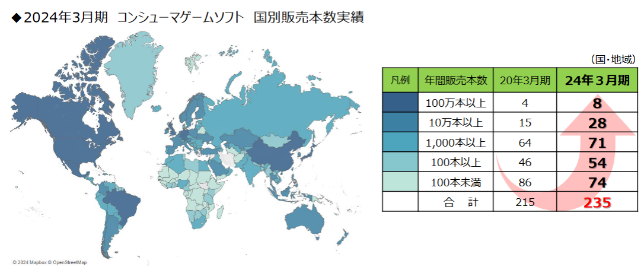Viewport: 644px width, 270px height.
Task: Click the (国・地域) unit label
Action: [x=613, y=59]
